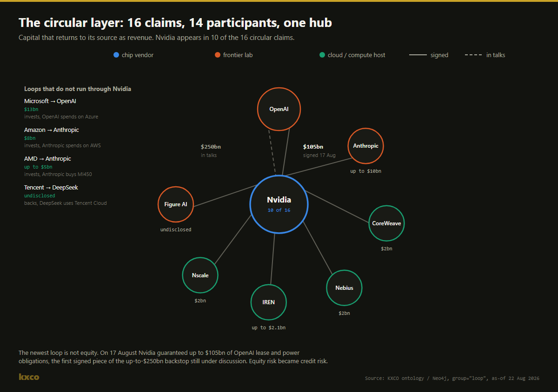558x392 pixels.
Task: Click '$2bn' value under CoreWeave
Action: 386,248
